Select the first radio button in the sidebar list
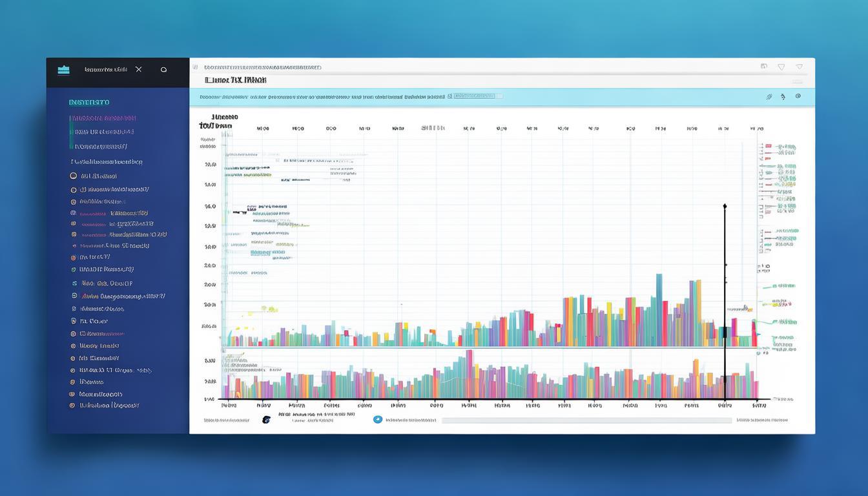This screenshot has height=496, width=868. (73, 176)
